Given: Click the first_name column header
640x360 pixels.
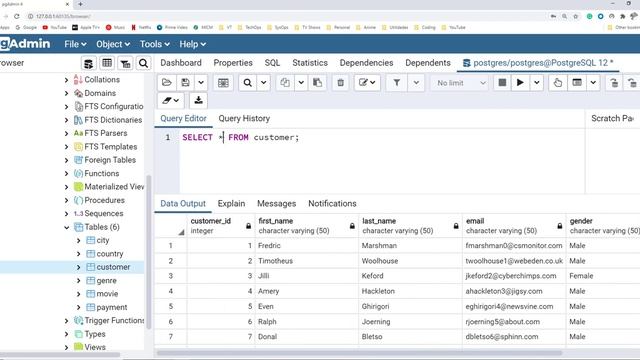Looking at the screenshot, I should (307, 226).
